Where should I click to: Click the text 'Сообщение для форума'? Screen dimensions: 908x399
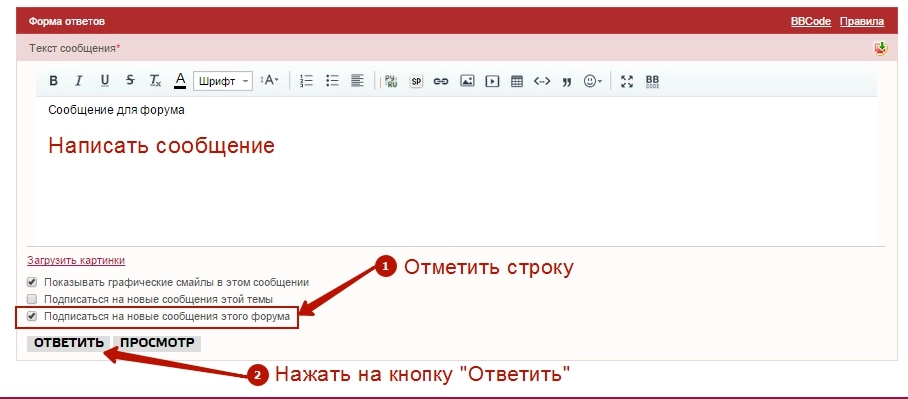click(116, 109)
